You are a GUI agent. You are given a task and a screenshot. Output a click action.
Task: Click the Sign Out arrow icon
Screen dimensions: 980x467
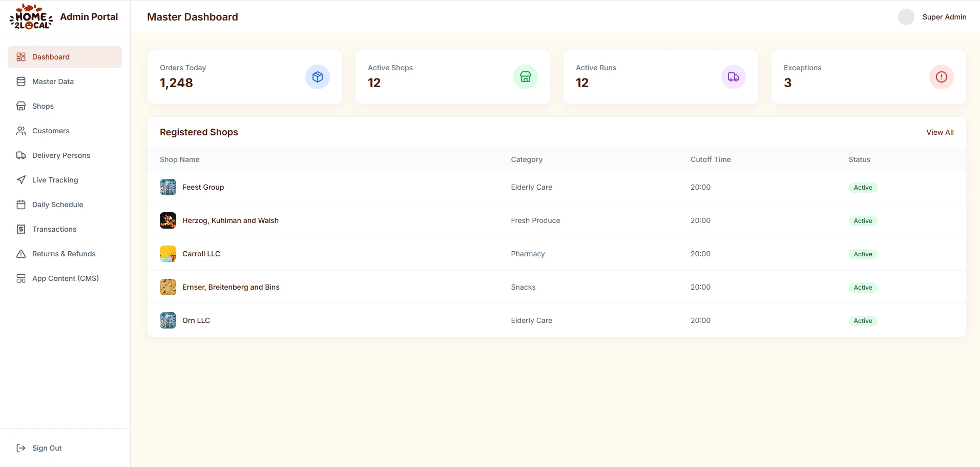click(21, 448)
